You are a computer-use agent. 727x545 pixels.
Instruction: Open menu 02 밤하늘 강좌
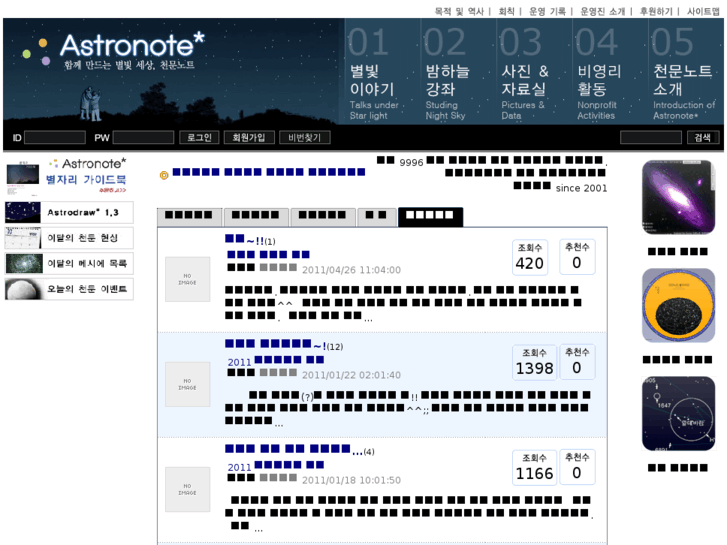[459, 72]
